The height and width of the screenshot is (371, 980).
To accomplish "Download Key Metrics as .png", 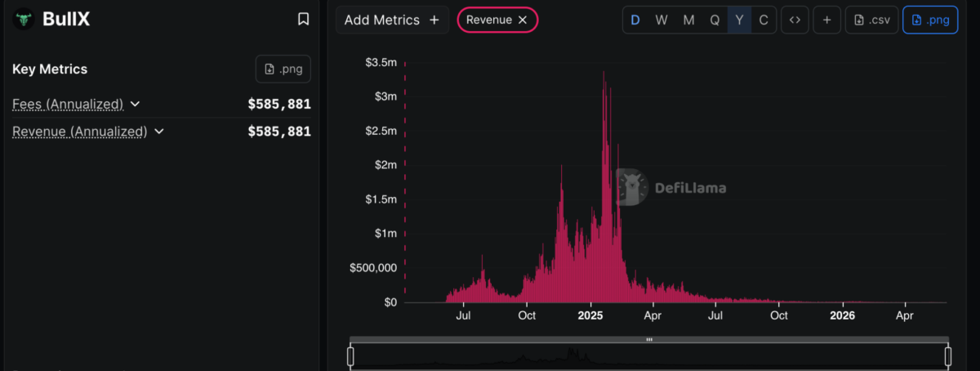I will [283, 69].
